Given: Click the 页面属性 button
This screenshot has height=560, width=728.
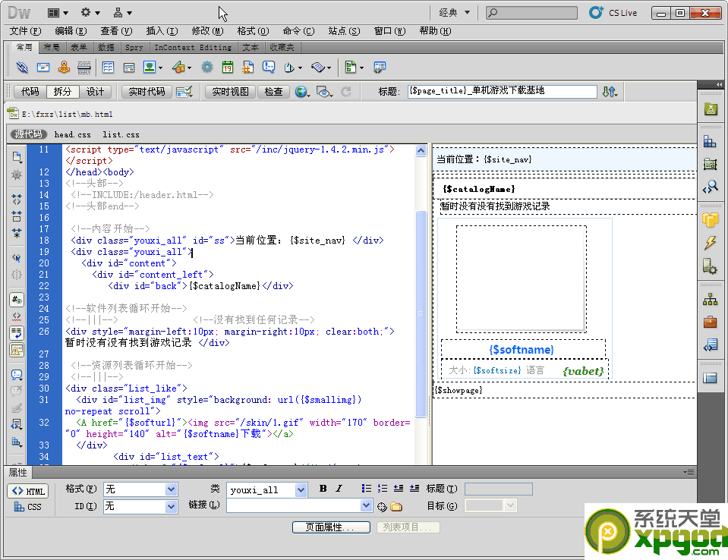Looking at the screenshot, I should 331,527.
